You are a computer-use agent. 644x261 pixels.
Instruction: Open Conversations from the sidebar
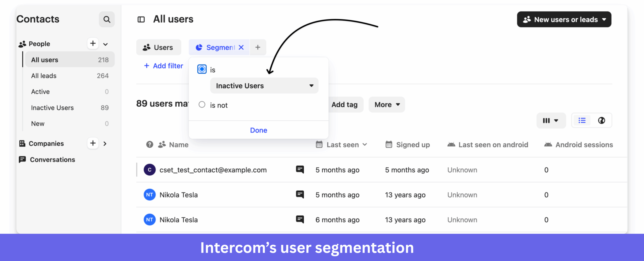(x=52, y=159)
